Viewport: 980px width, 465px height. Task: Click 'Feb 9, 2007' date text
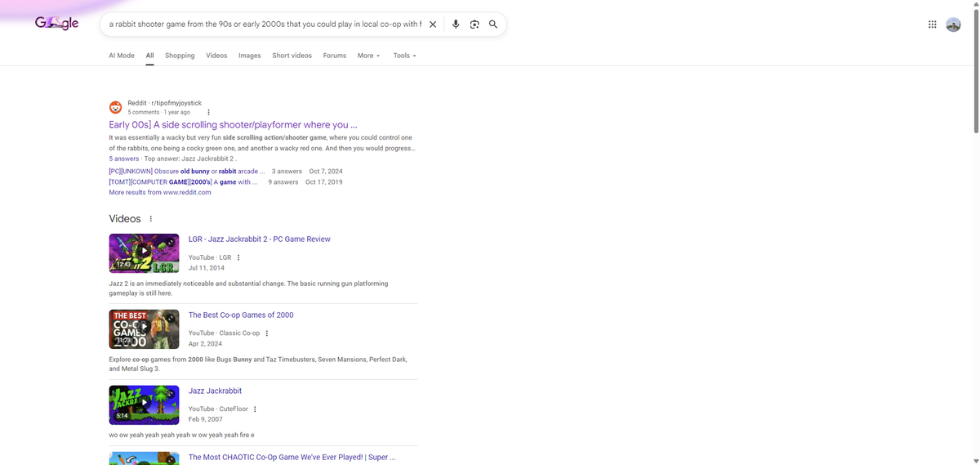(205, 420)
